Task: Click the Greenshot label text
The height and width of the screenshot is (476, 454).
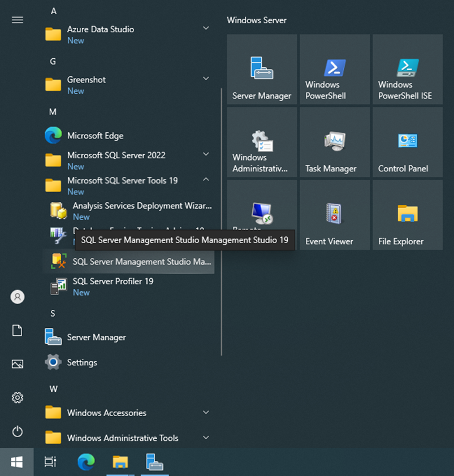Action: [87, 80]
